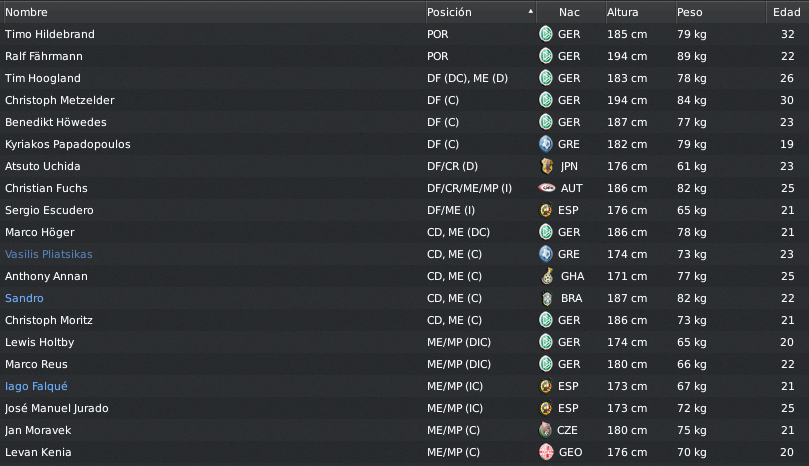Click Spain flag icon for Sergio Escudero
The height and width of the screenshot is (466, 809).
click(x=545, y=210)
